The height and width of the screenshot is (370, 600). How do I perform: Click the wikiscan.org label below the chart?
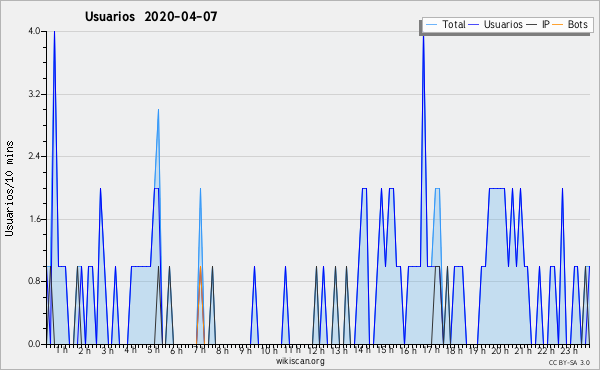300,361
